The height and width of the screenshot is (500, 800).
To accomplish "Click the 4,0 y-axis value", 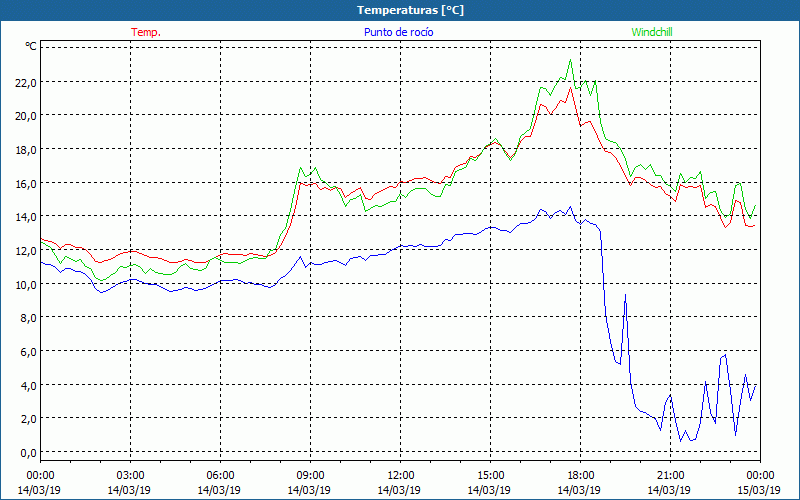I will coord(28,385).
